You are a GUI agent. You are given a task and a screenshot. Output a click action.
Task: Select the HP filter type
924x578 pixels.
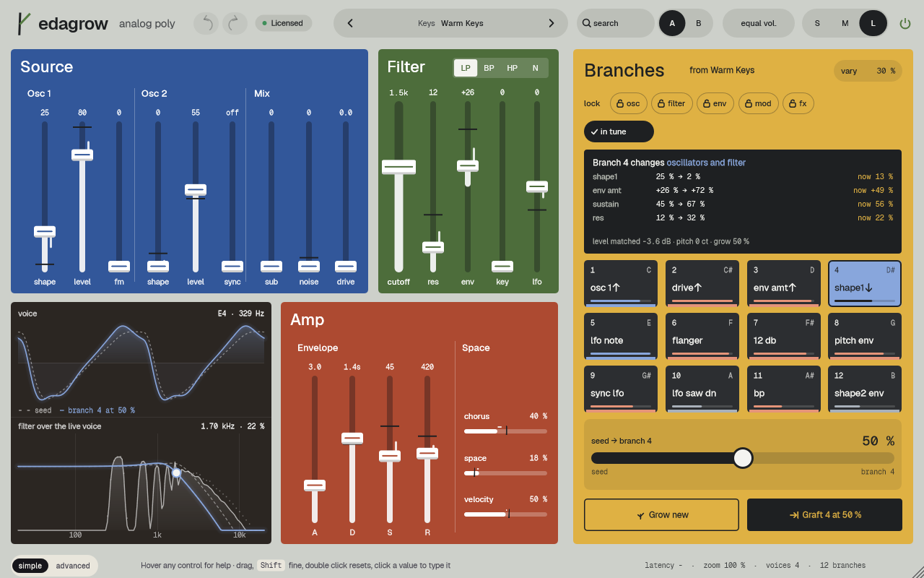coord(512,68)
